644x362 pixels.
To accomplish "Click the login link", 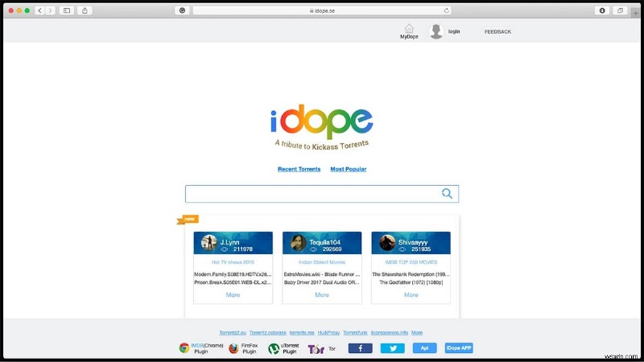I will [454, 31].
